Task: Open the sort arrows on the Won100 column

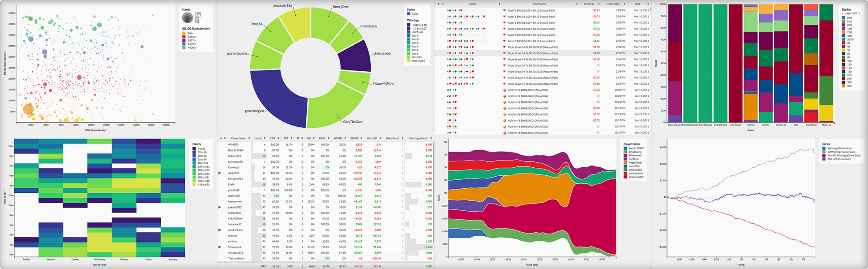Action: click(x=381, y=138)
